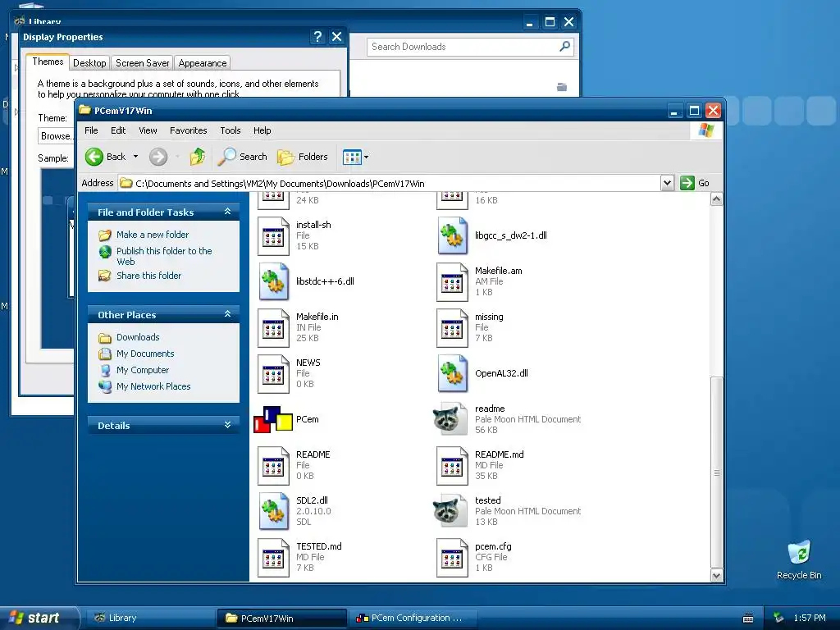Select the TESTED.md file icon
Viewport: 840px width, 630px height.
pyautogui.click(x=274, y=558)
